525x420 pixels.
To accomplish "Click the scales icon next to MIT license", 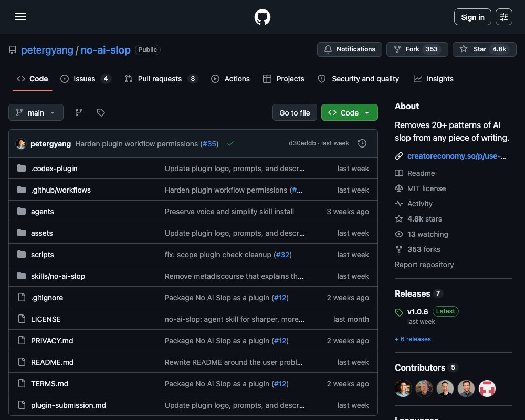I will point(399,188).
